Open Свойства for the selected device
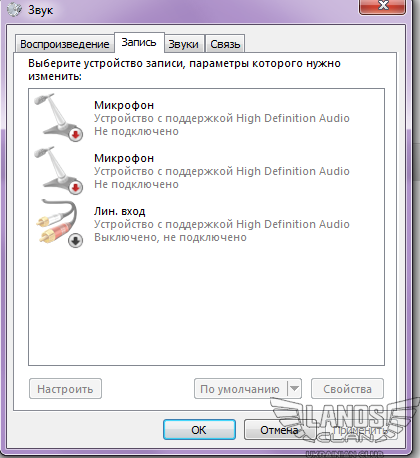 coord(347,389)
